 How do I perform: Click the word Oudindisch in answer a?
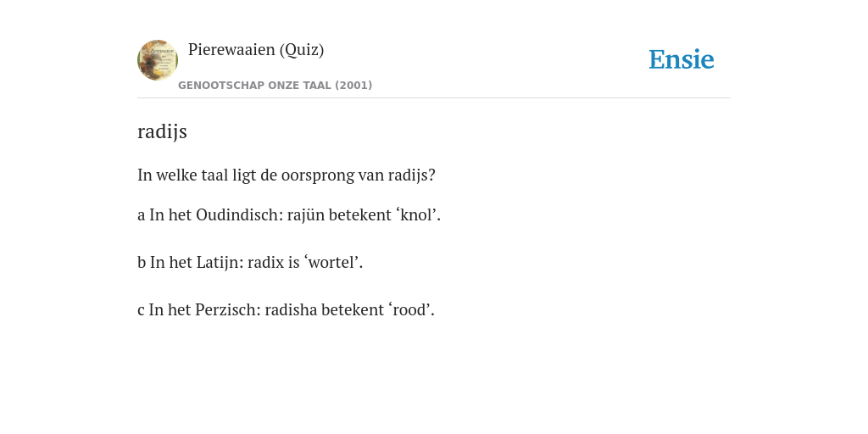pos(240,214)
